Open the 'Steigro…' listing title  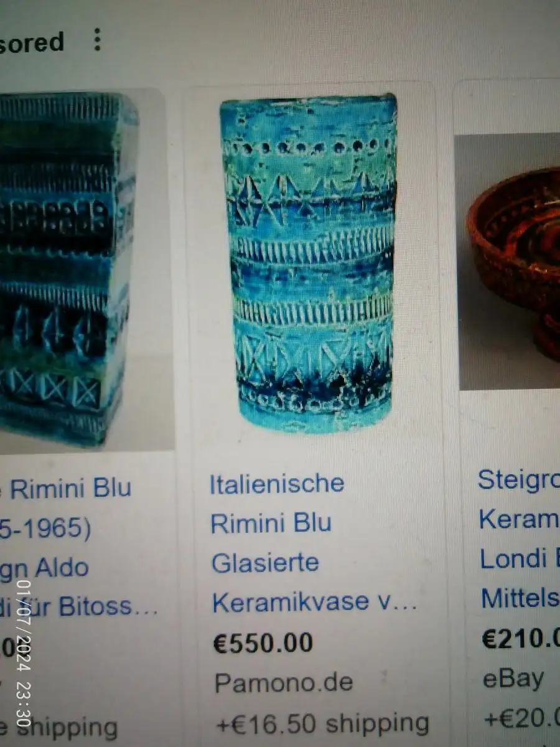tap(518, 480)
